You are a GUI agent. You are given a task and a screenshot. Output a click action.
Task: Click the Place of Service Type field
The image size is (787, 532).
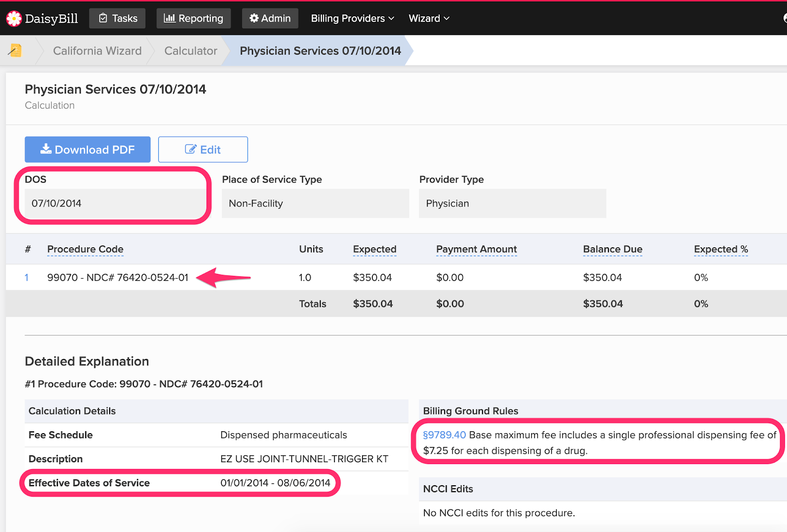[x=315, y=204]
